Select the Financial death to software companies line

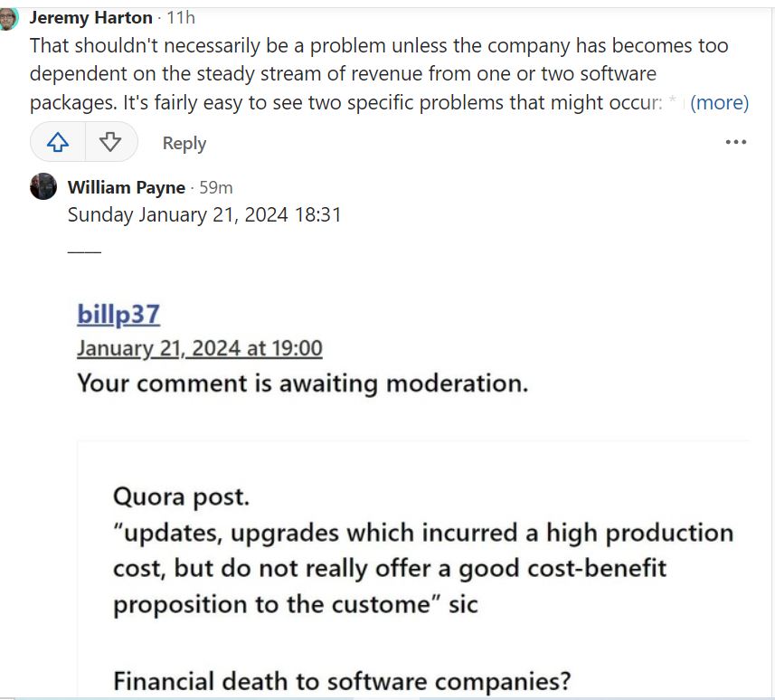click(342, 681)
